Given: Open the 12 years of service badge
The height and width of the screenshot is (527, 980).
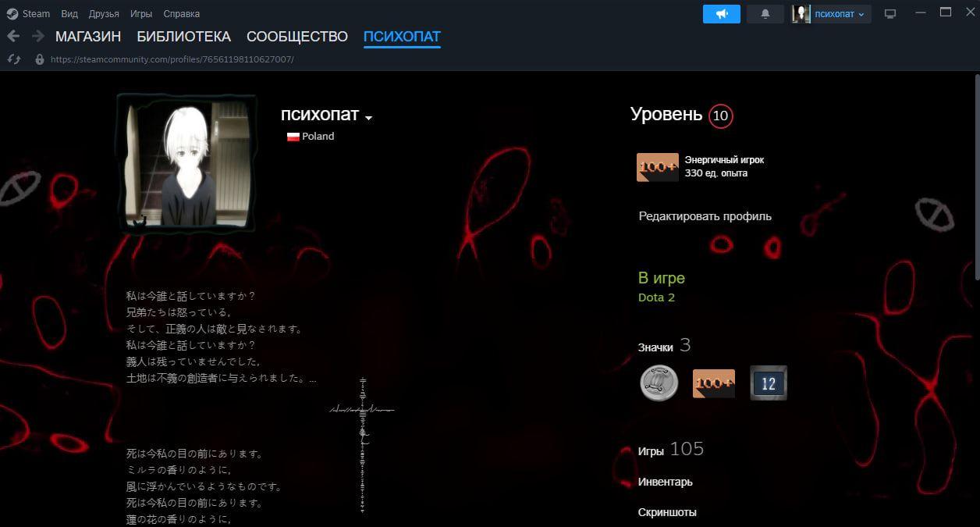Looking at the screenshot, I should (768, 383).
